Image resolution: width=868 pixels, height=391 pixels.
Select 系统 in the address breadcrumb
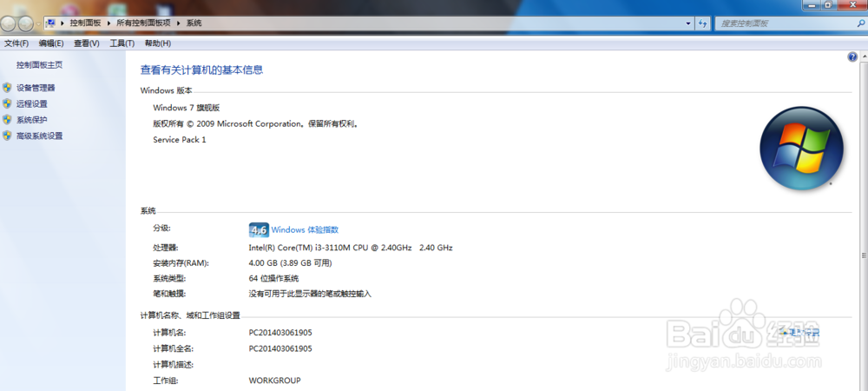(x=194, y=23)
